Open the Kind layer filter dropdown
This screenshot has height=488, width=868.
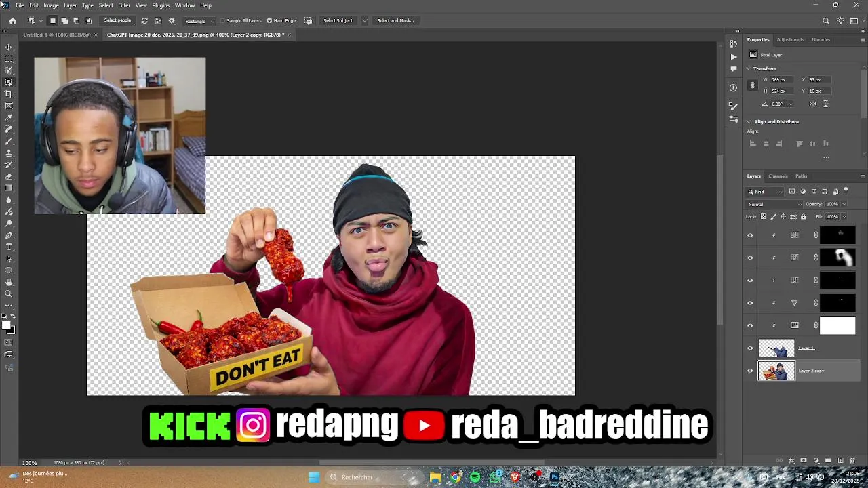[x=766, y=192]
